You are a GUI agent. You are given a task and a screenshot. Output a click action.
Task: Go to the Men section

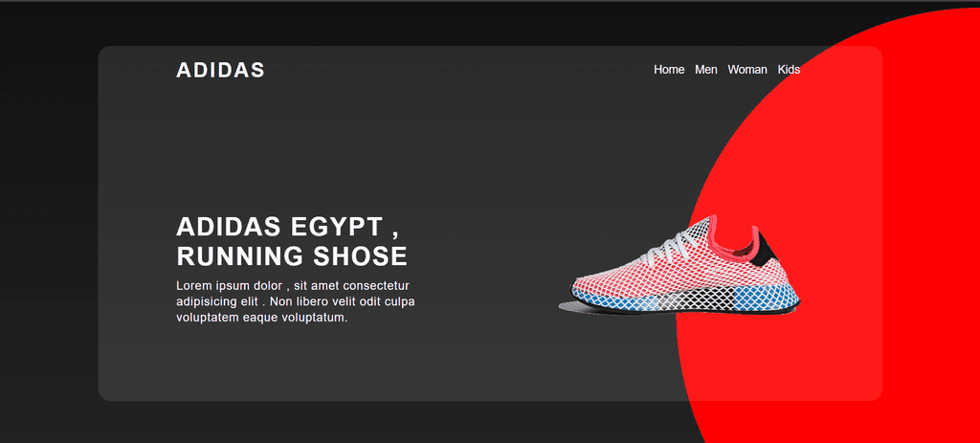pos(706,69)
